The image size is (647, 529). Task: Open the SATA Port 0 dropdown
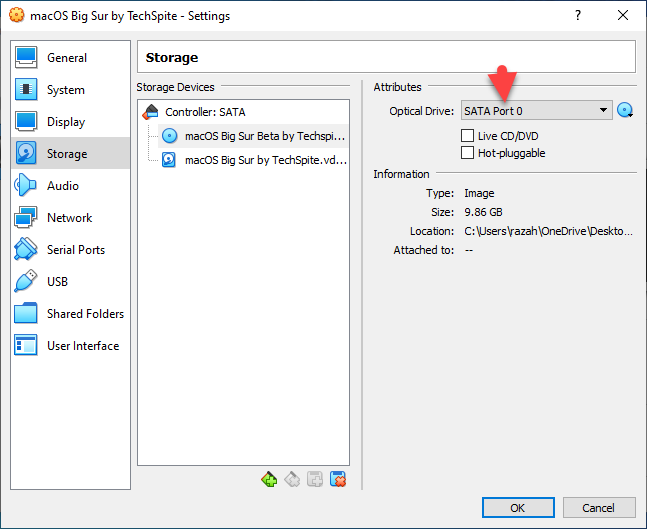[x=536, y=111]
